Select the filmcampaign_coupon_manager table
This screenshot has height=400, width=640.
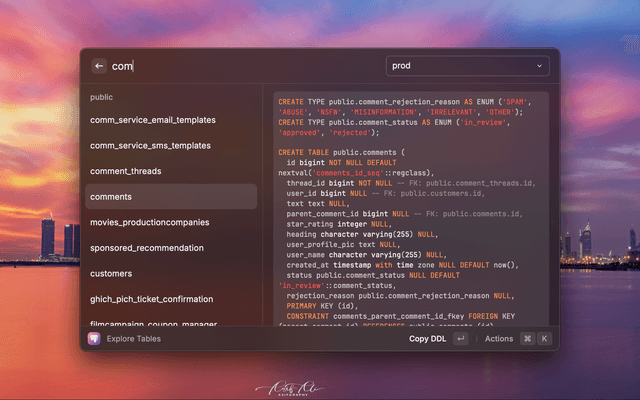[153, 322]
